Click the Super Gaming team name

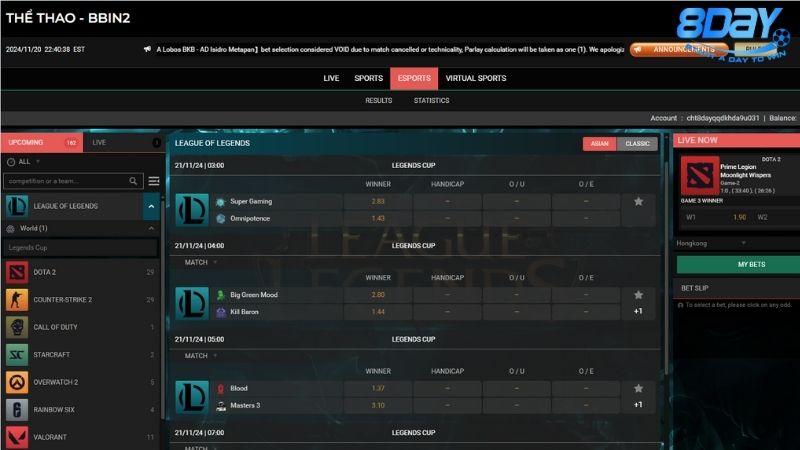pos(251,202)
